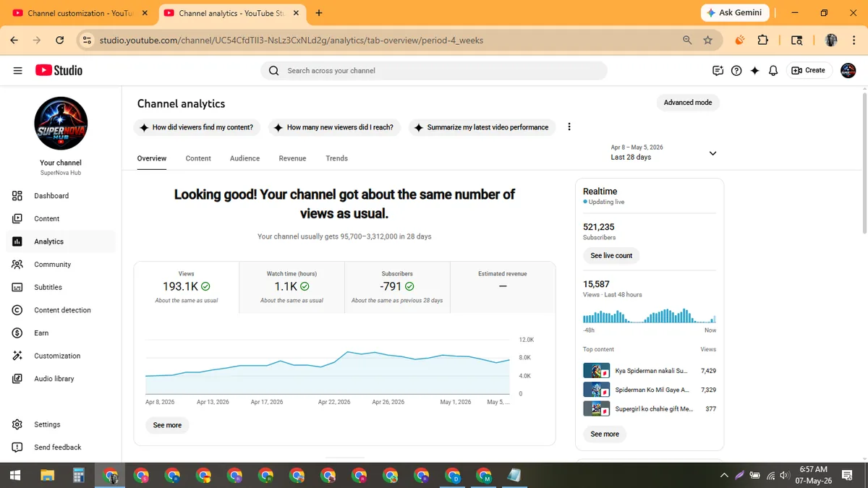Click the tab search media icon in toolbar

click(x=796, y=40)
